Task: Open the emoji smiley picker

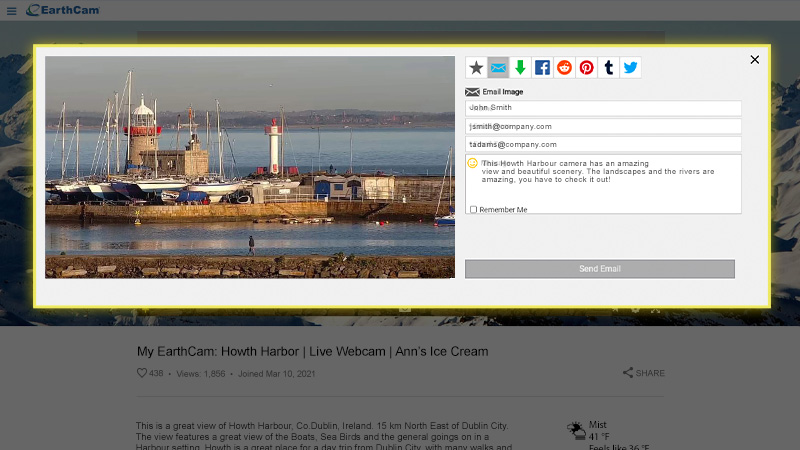Action: point(472,163)
